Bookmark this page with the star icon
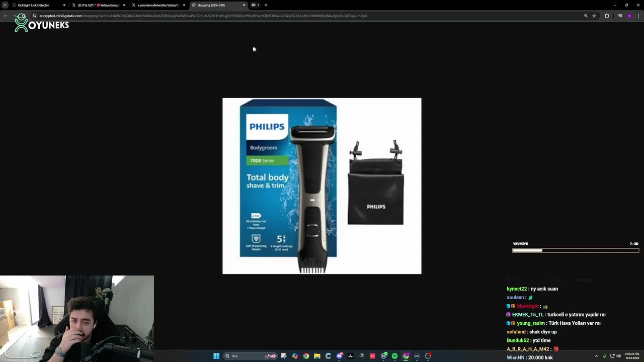 [x=594, y=16]
